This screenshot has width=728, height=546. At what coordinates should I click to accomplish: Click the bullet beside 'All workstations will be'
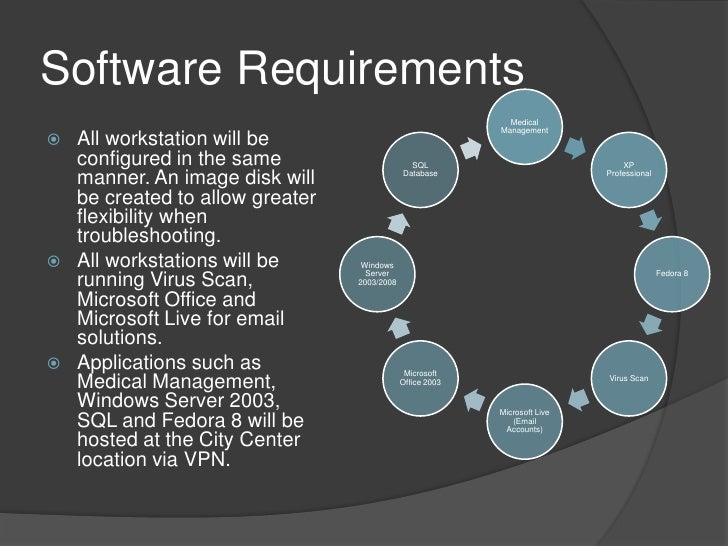click(x=54, y=261)
